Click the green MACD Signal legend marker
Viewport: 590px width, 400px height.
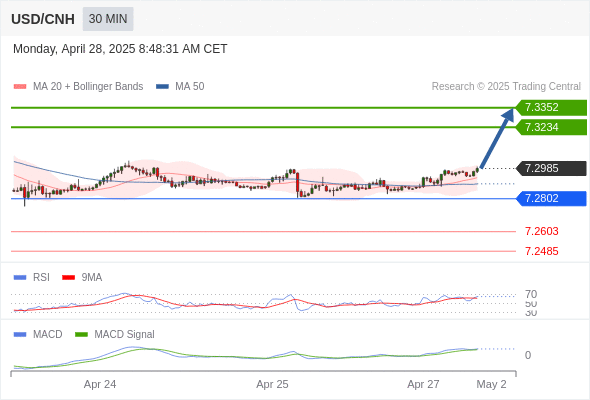coord(81,335)
